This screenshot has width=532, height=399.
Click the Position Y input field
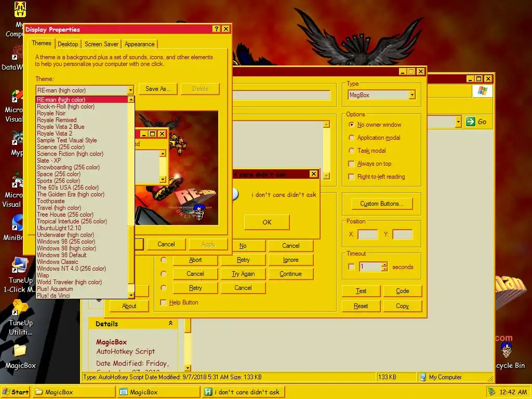(403, 234)
